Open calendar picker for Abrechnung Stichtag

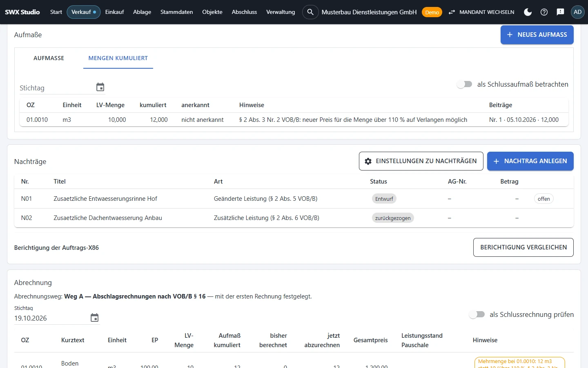click(x=94, y=318)
